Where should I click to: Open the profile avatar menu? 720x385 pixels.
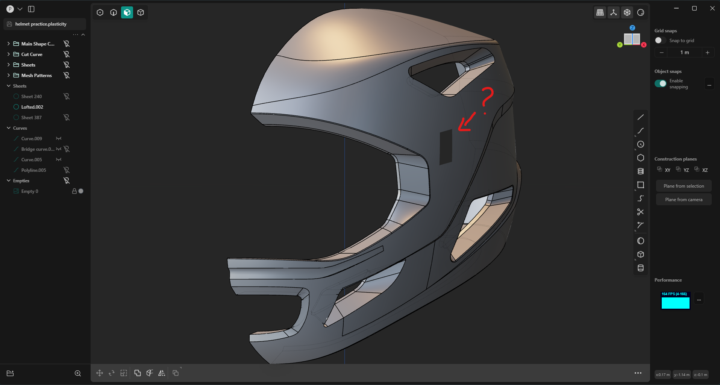(10, 9)
